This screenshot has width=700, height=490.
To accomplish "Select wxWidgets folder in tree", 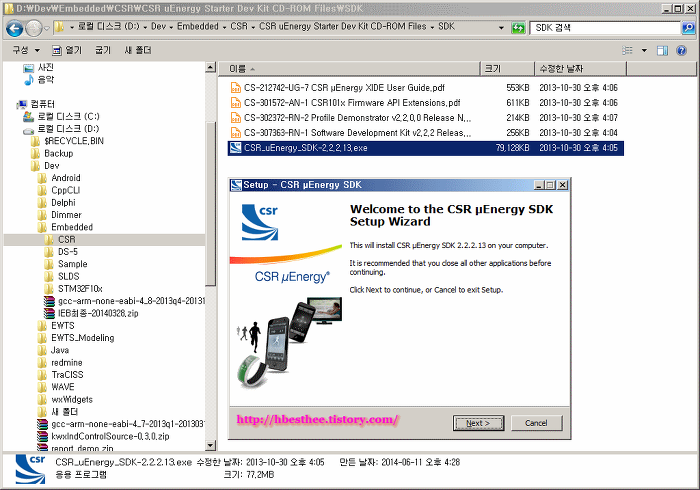I will click(x=72, y=400).
